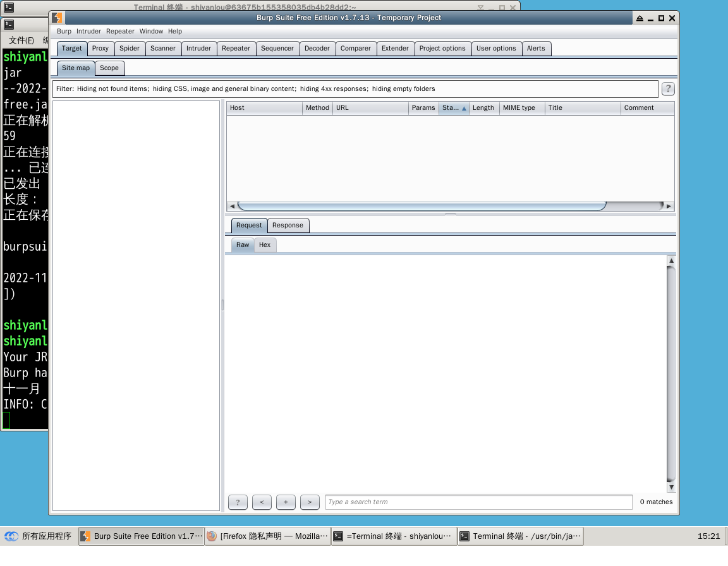Viewport: 728px width, 566px height.
Task: Click scroll up arrow in request pane
Action: pyautogui.click(x=671, y=261)
